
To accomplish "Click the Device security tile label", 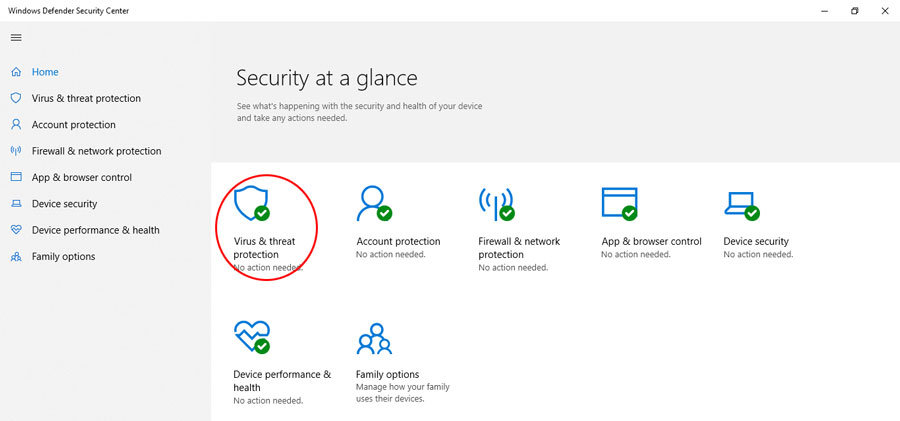I will [x=756, y=241].
